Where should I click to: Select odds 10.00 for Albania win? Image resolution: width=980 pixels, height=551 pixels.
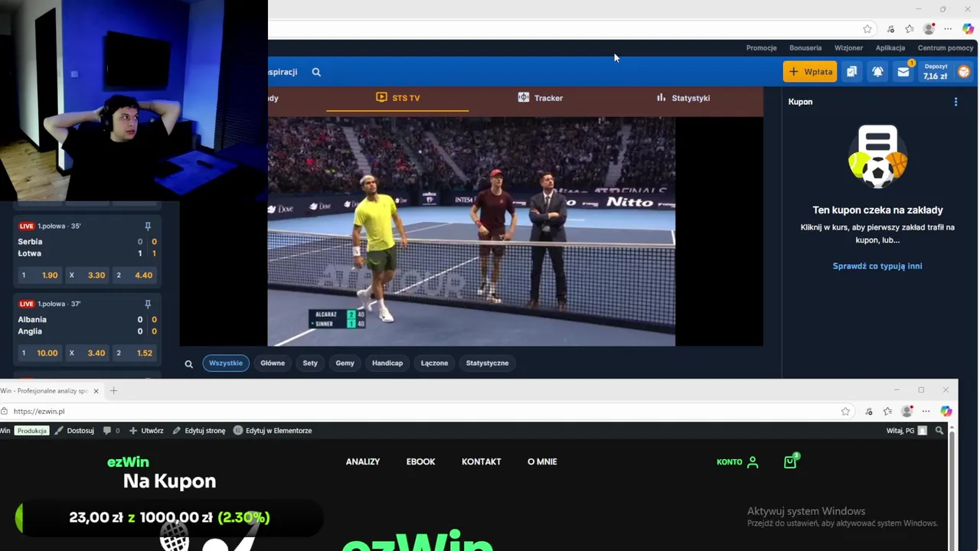[39, 354]
